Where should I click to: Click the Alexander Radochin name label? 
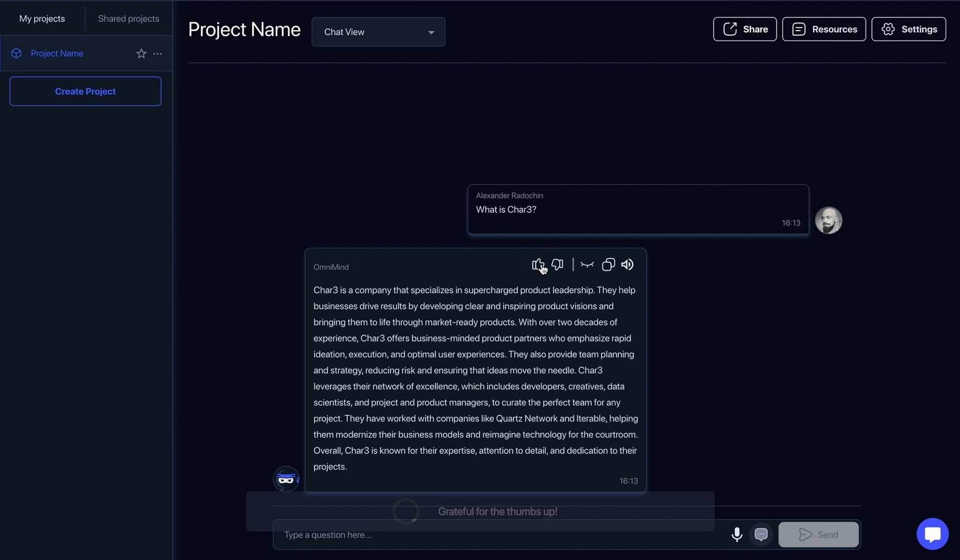click(510, 196)
